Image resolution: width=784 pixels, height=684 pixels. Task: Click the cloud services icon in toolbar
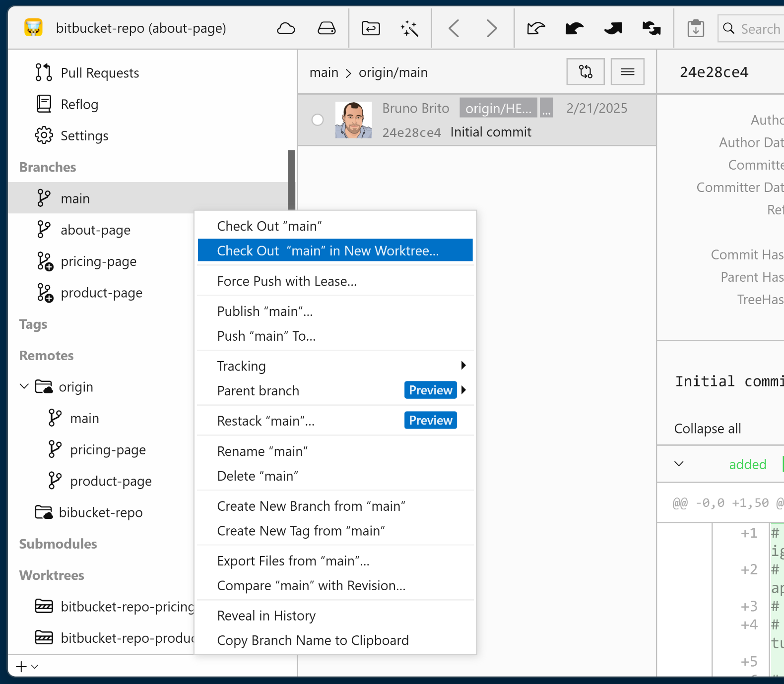(x=286, y=29)
